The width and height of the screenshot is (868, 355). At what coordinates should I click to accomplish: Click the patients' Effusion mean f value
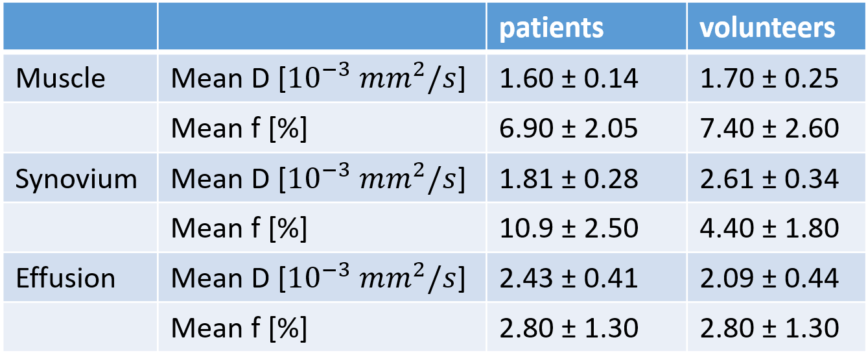click(x=569, y=328)
